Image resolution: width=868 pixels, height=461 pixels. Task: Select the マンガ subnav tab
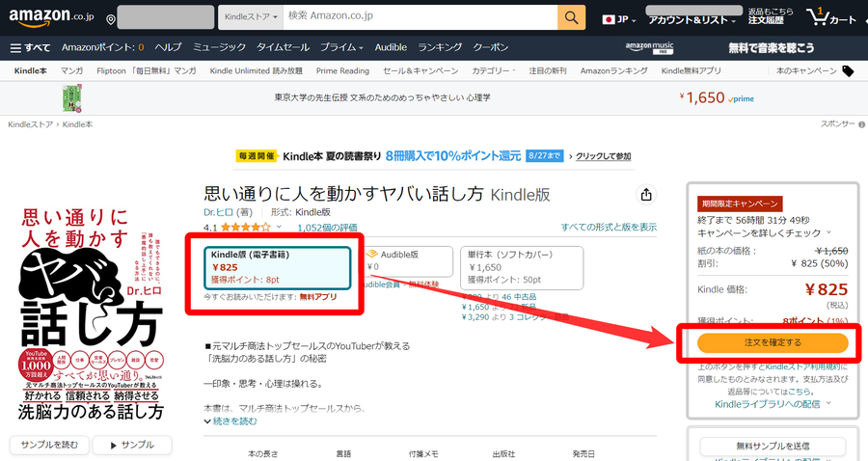71,70
